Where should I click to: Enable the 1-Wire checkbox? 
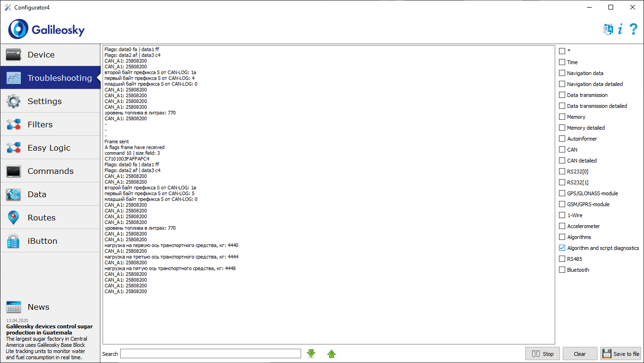pos(562,215)
